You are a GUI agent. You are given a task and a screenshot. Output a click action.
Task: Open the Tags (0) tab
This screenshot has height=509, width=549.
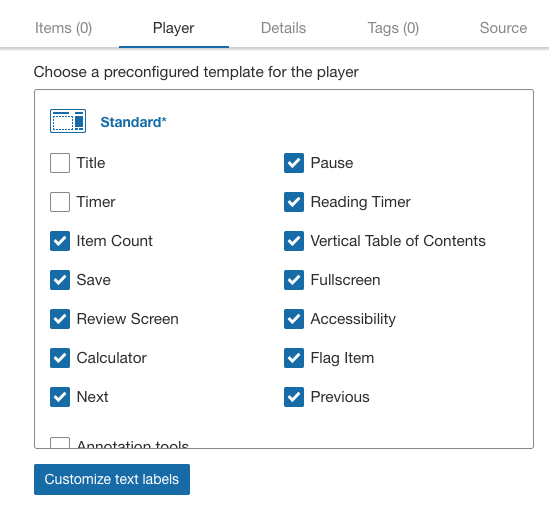pos(393,28)
